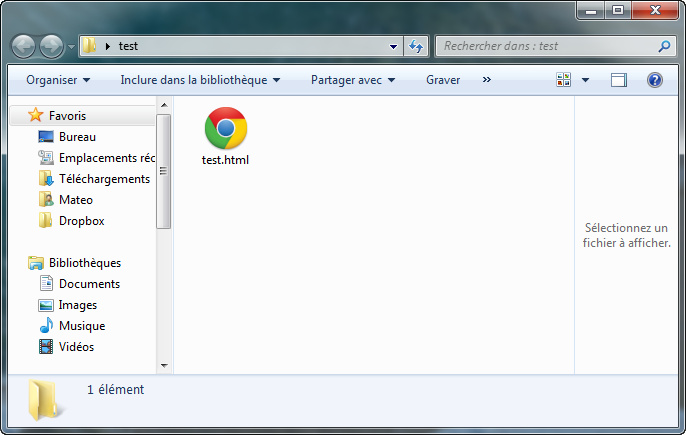
Task: Click the Musique note icon
Action: coord(46,326)
